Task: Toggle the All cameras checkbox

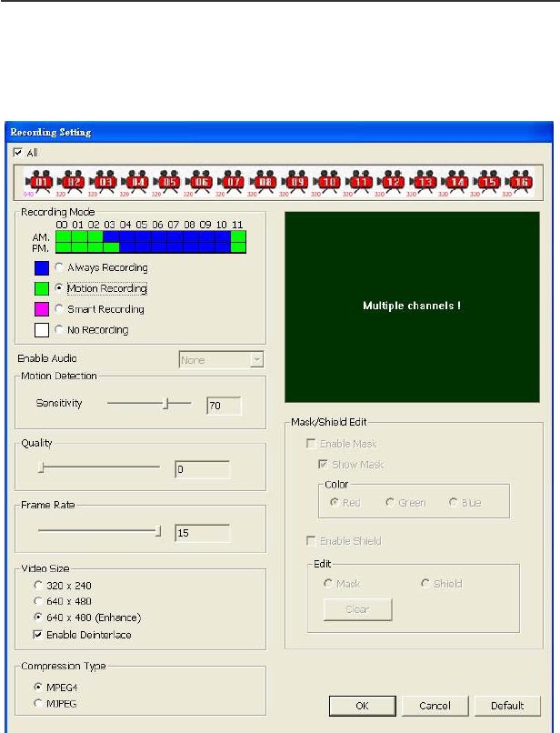Action: click(18, 153)
